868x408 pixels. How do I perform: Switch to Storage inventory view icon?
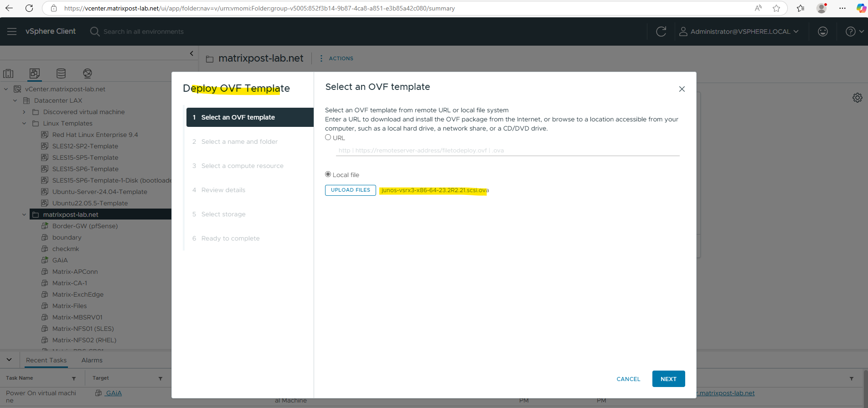61,73
